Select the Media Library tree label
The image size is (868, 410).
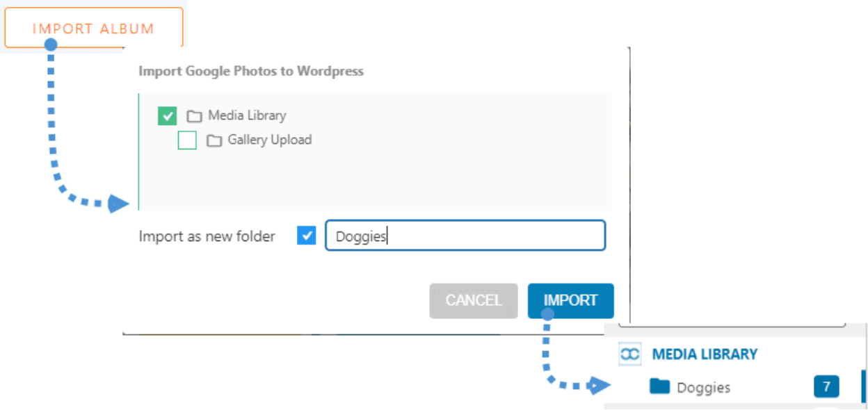(247, 115)
